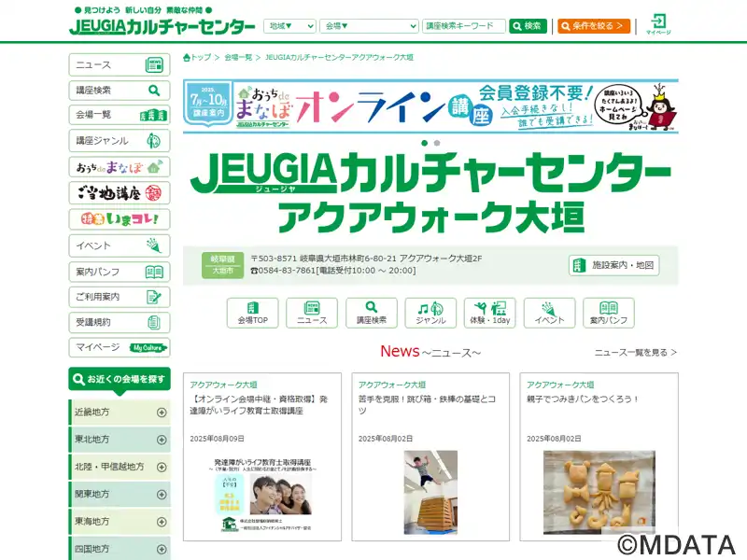Click the 施設案内・地図 button

click(x=613, y=265)
